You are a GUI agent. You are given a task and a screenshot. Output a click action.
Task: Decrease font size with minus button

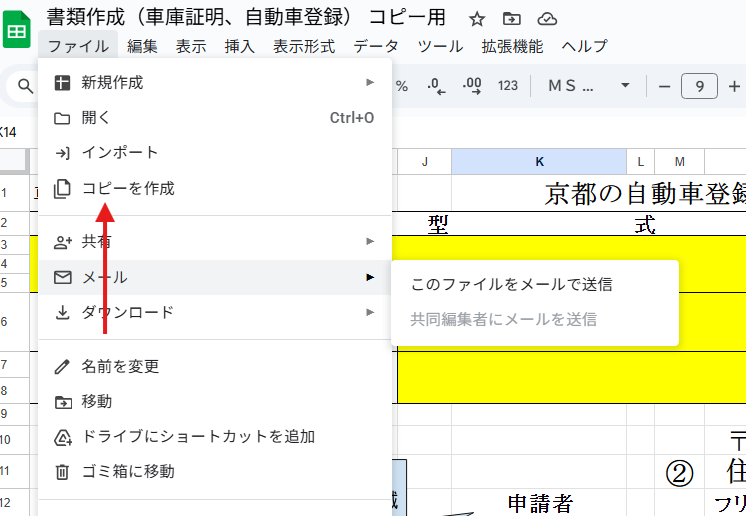[664, 86]
